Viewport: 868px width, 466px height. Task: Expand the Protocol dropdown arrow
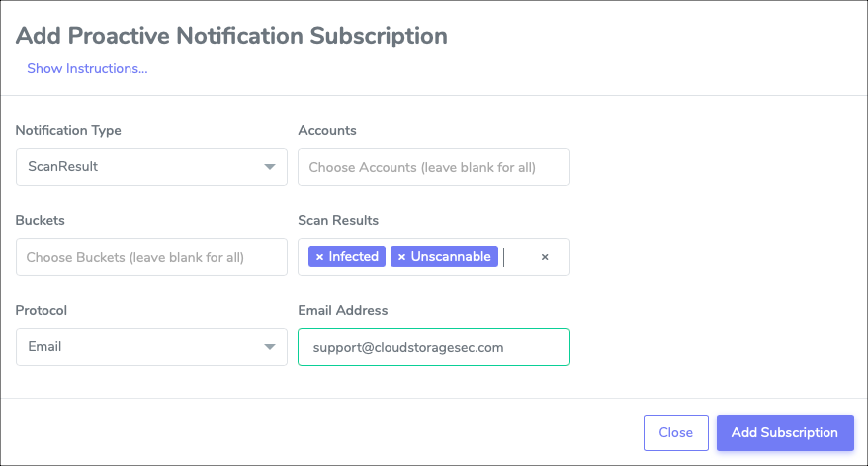click(270, 347)
